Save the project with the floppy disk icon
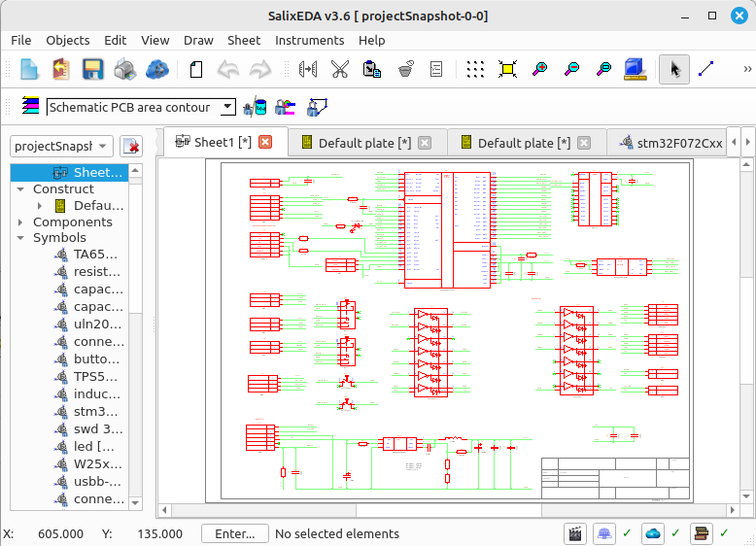The height and width of the screenshot is (546, 756). (x=92, y=69)
